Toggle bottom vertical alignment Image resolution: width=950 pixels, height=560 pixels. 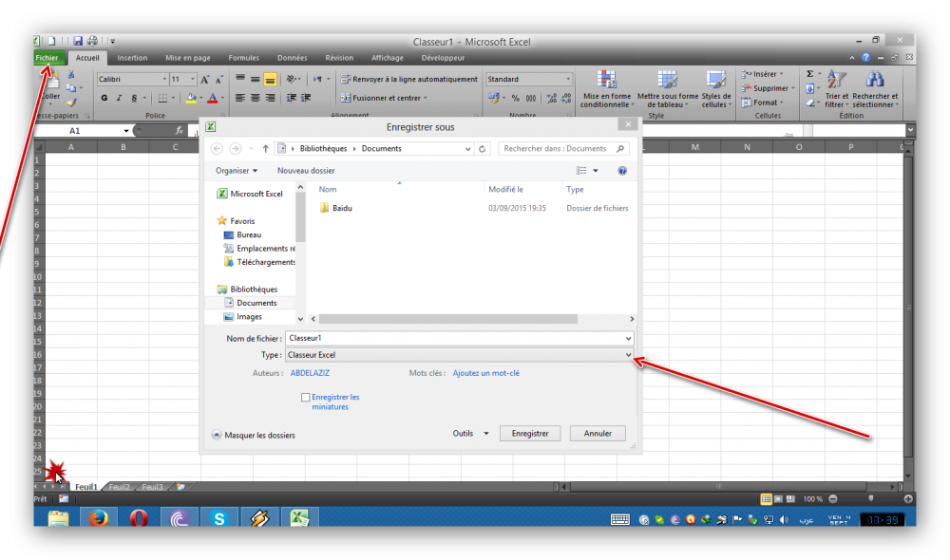point(270,80)
